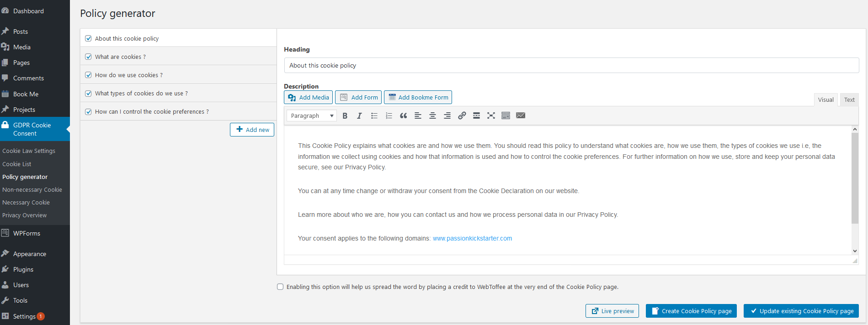Open the Paragraph format dropdown
Screen dimensions: 868x325
click(x=312, y=115)
